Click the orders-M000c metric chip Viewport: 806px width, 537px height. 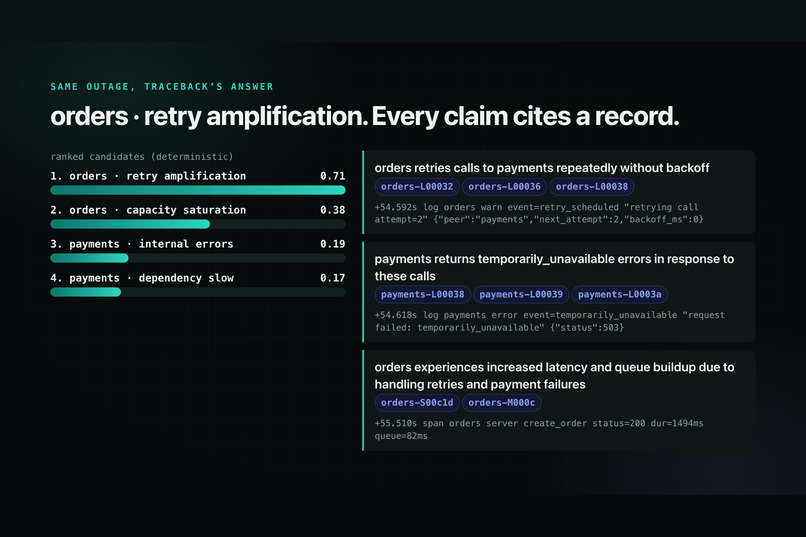pos(502,403)
